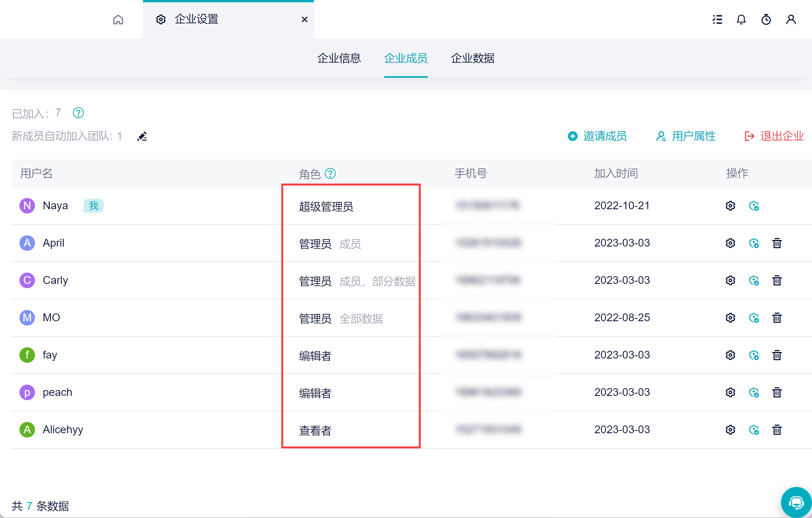Click on user name peach
Image resolution: width=812 pixels, height=518 pixels.
pos(58,392)
